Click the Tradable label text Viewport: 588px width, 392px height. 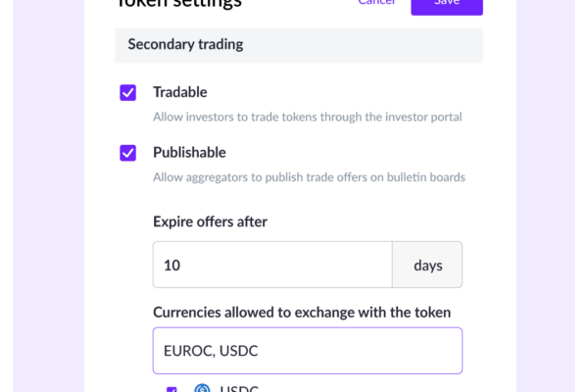pyautogui.click(x=180, y=92)
